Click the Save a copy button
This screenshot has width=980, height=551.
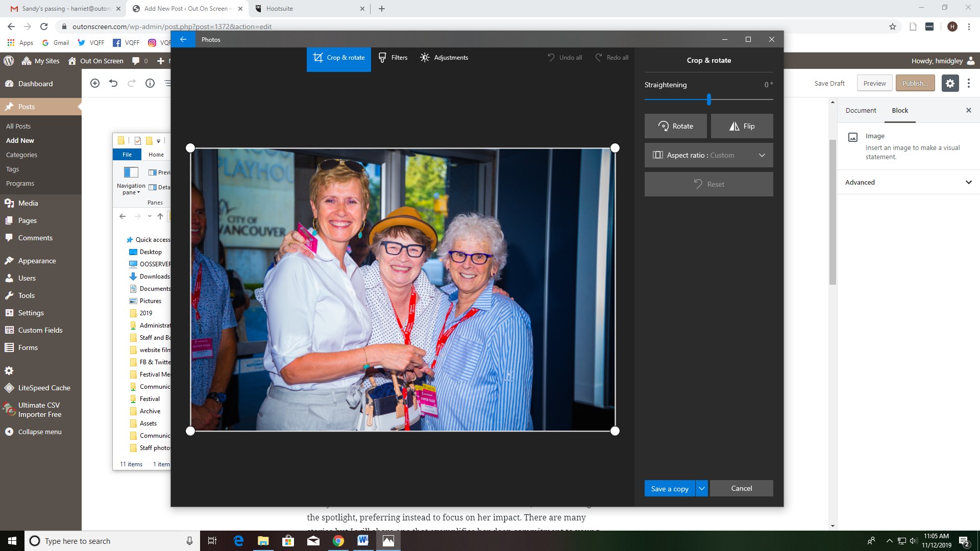click(669, 488)
